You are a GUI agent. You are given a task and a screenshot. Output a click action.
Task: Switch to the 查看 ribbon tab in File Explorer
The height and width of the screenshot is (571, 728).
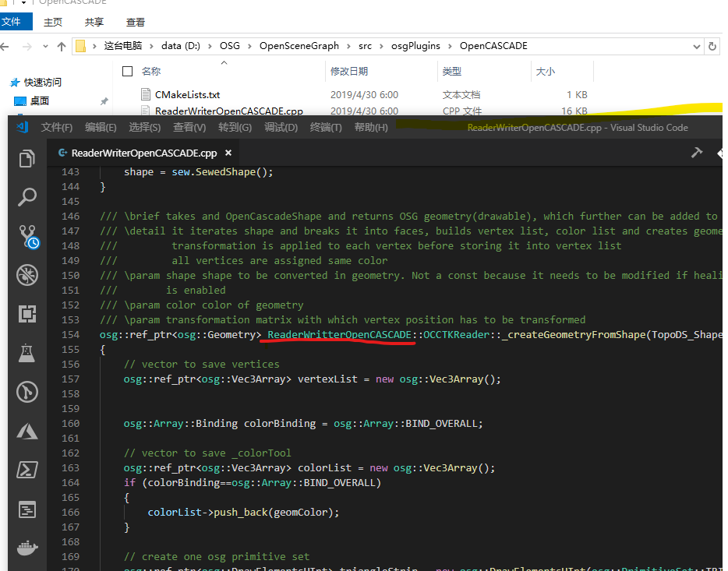tap(136, 23)
